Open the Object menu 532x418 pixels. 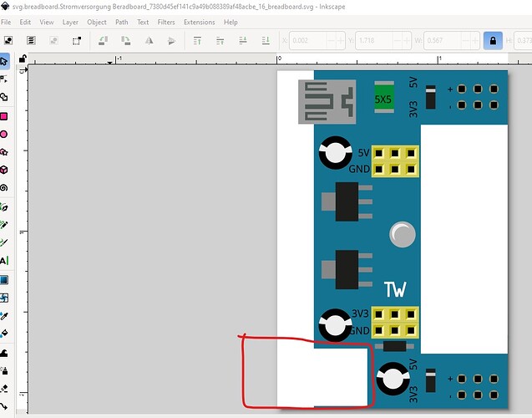pyautogui.click(x=97, y=22)
